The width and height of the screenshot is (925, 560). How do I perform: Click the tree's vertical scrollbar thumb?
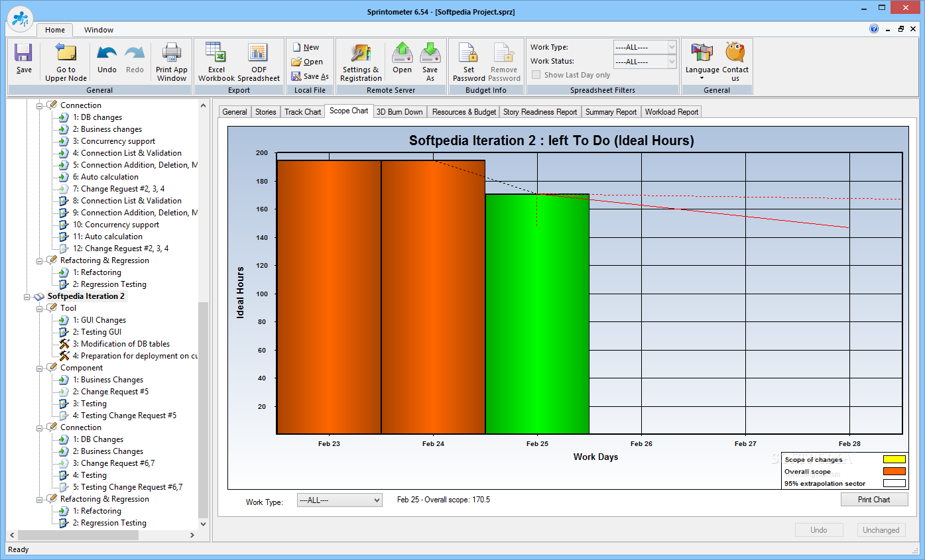coord(203,410)
